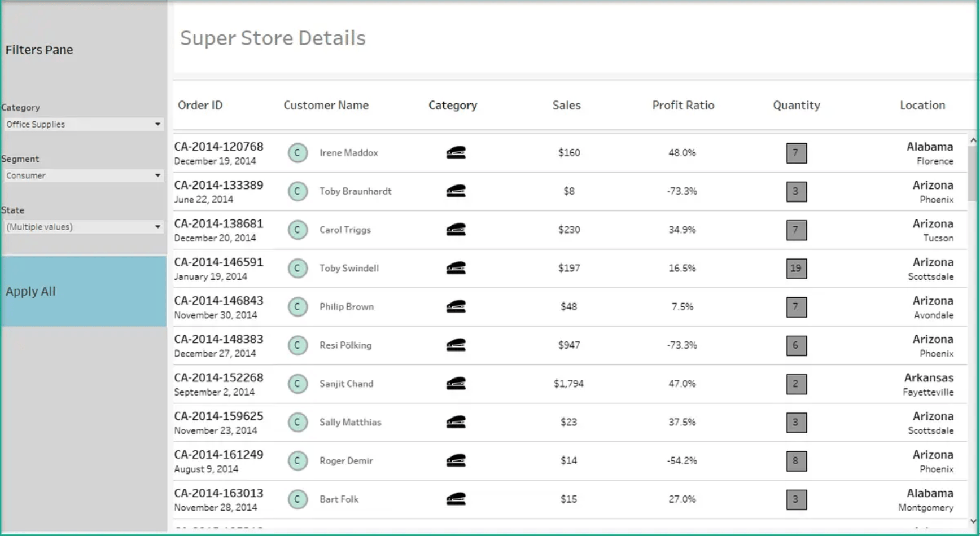Open the Category filter dropdown

click(x=84, y=124)
